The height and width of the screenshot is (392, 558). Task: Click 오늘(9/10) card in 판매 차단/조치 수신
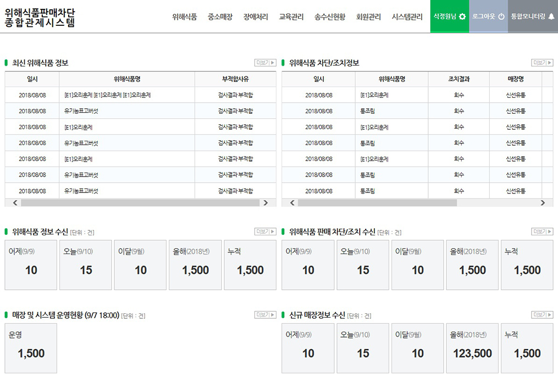(x=363, y=264)
